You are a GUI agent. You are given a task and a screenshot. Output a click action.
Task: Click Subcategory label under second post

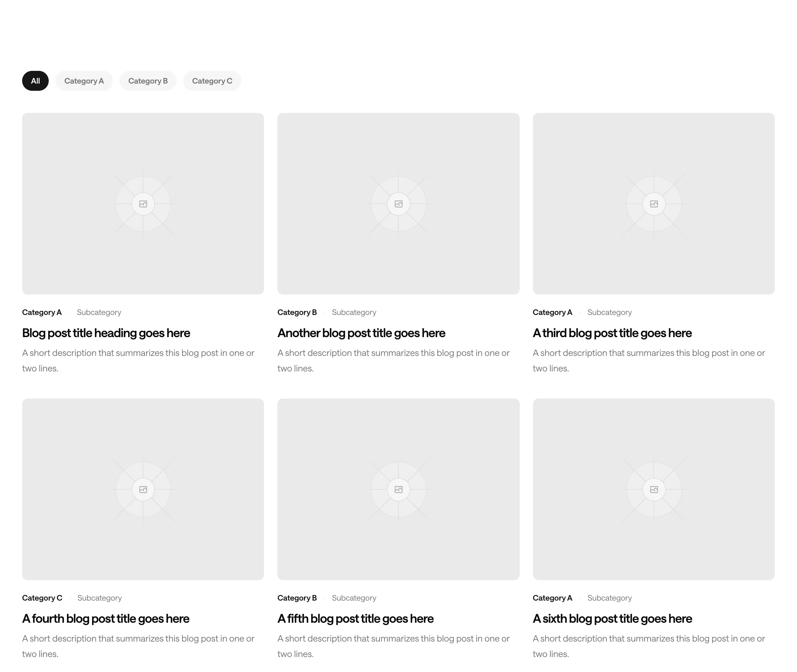354,312
